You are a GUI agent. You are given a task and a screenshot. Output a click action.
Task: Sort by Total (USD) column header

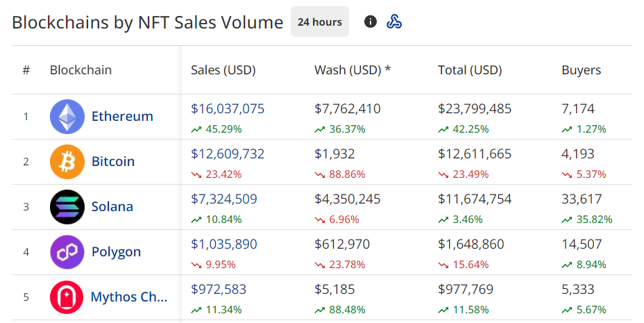pos(470,70)
